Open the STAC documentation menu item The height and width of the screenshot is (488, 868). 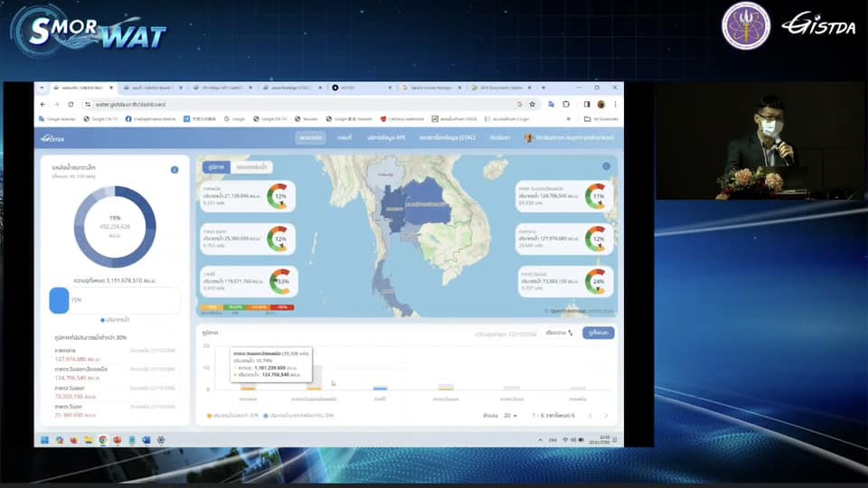[448, 138]
